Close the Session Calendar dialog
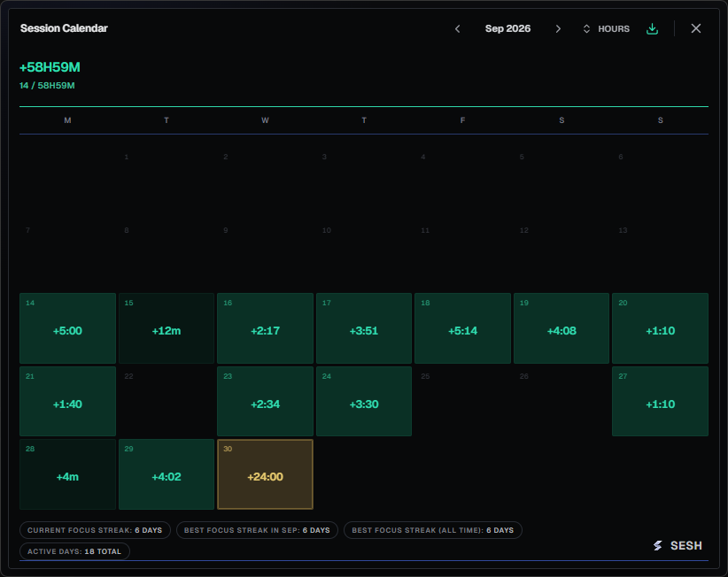Viewport: 728px width, 577px height. 695,28
